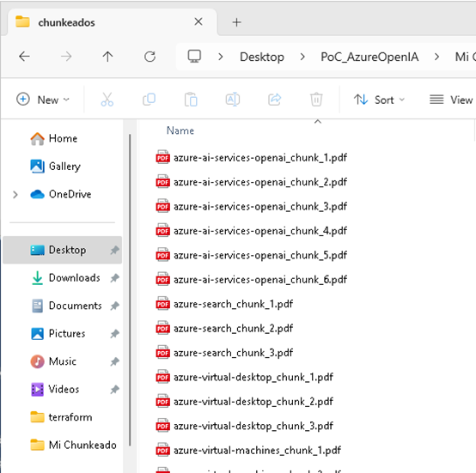This screenshot has width=476, height=473.
Task: Close the chunkeados tab
Action: pyautogui.click(x=198, y=21)
